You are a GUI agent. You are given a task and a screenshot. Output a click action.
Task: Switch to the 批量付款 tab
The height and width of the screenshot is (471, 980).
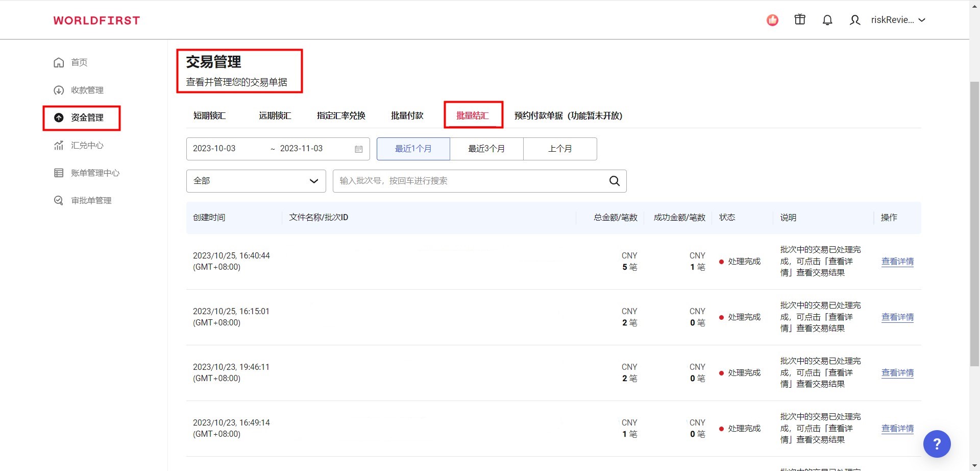407,115
